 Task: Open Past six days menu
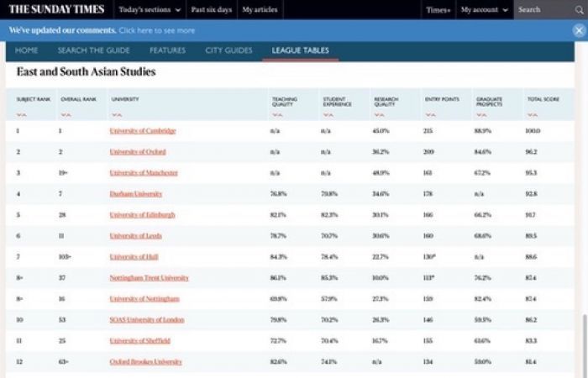pos(210,9)
